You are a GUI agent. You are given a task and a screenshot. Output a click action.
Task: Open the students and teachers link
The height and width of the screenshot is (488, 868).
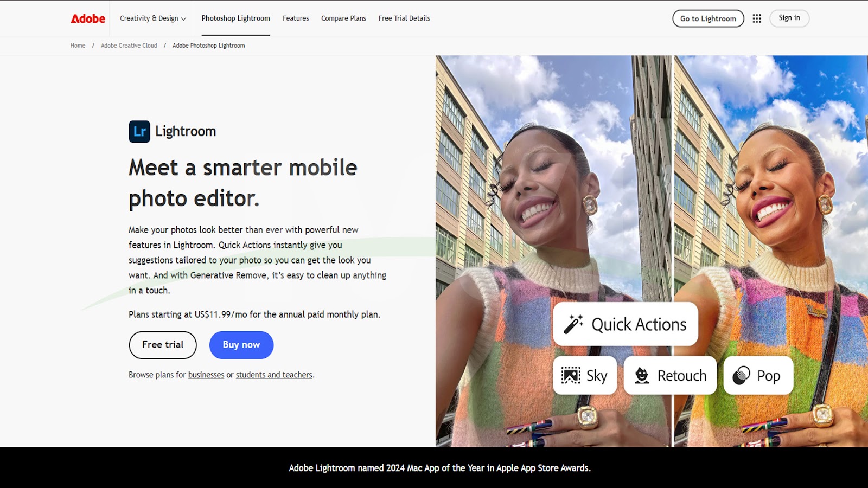(274, 375)
